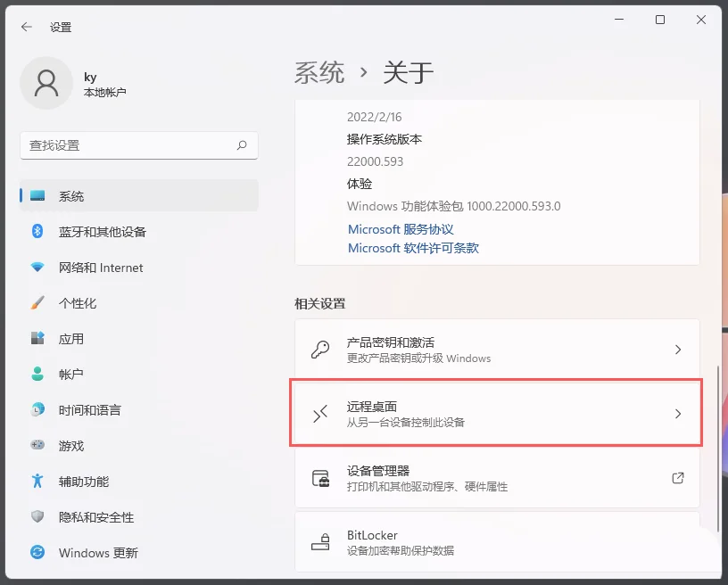Click the privacy shield icon
This screenshot has width=728, height=585.
(x=37, y=516)
